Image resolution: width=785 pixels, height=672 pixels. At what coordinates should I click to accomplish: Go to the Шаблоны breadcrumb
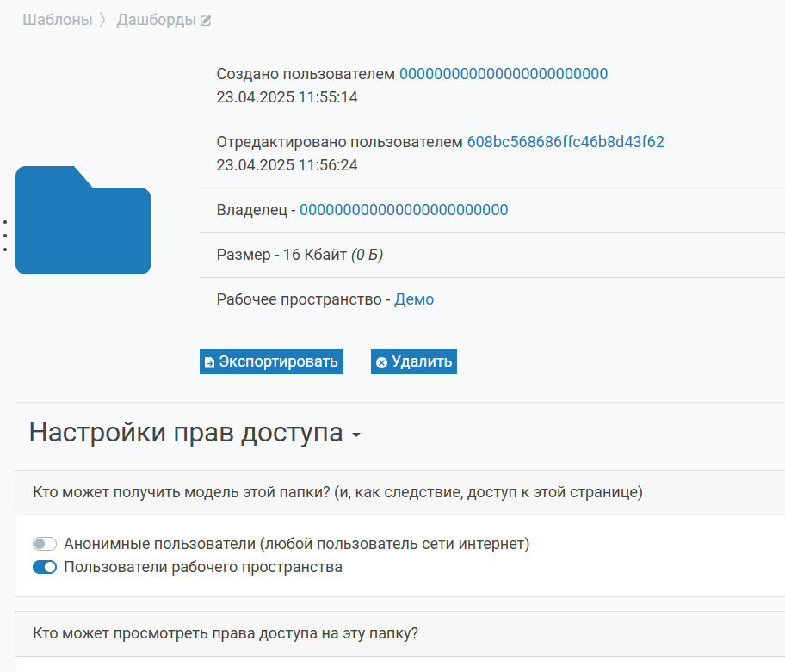[x=58, y=20]
